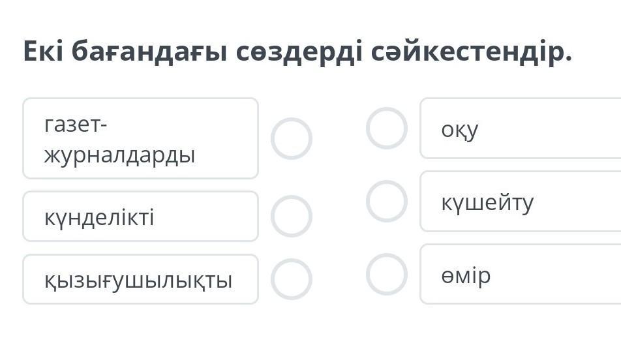Choose the өмір answer card

(x=520, y=275)
